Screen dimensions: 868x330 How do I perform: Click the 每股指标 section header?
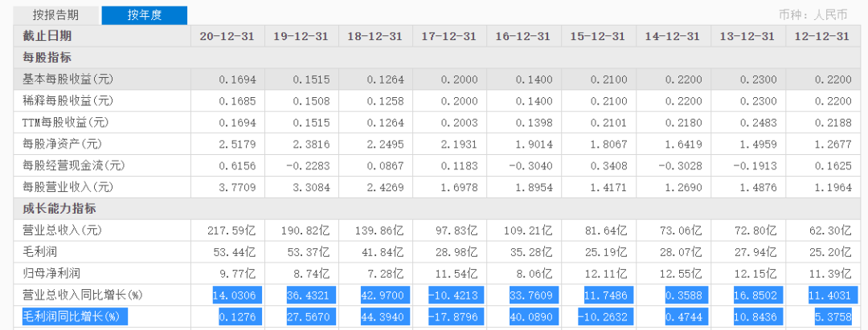(x=47, y=57)
